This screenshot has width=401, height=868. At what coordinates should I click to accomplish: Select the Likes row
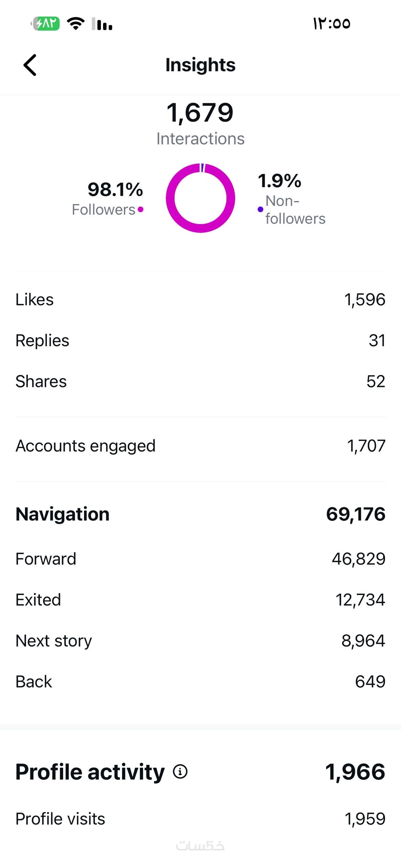click(200, 300)
